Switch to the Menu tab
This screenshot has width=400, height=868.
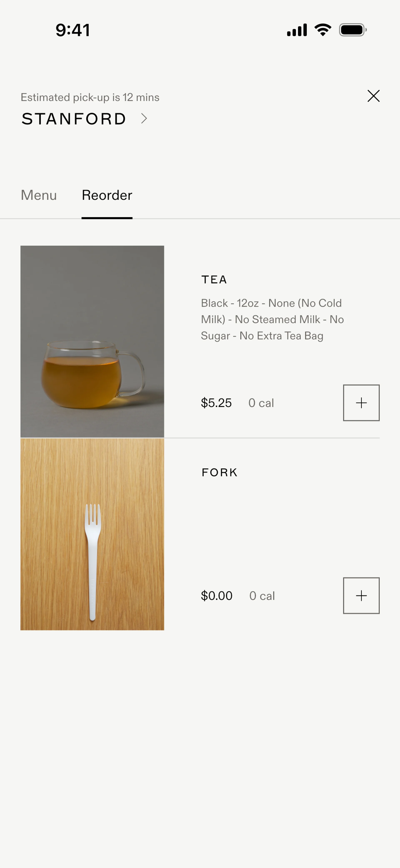point(39,195)
